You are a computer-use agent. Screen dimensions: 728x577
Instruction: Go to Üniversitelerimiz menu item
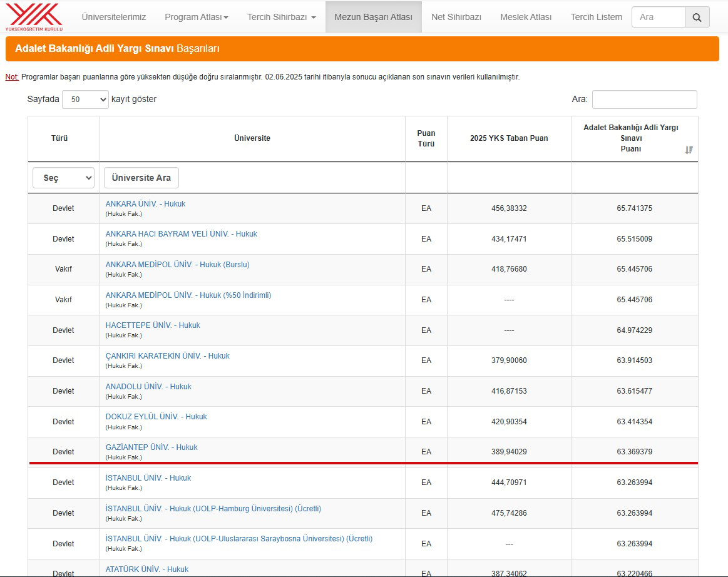[114, 17]
